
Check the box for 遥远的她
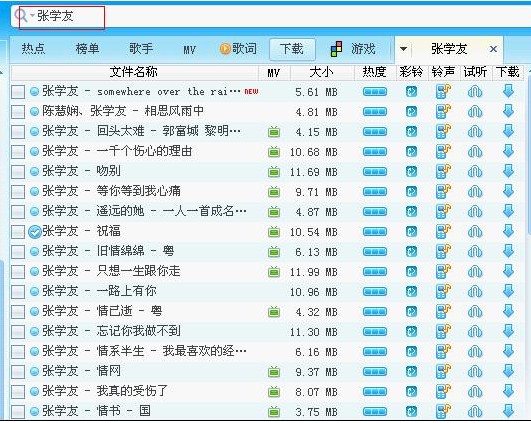18,212
